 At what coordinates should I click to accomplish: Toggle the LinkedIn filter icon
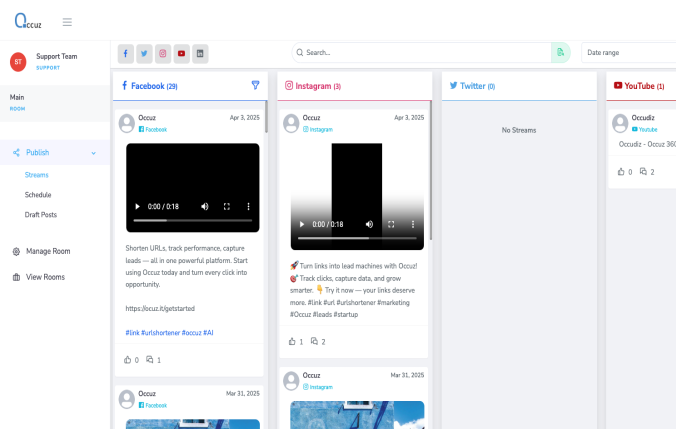[201, 53]
